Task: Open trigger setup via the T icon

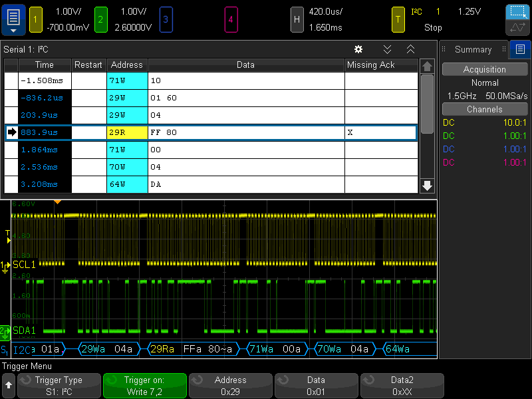Action: [x=398, y=19]
